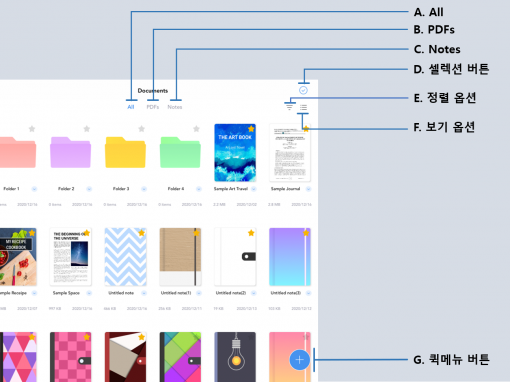Tap the selection checkmark button

pyautogui.click(x=303, y=90)
